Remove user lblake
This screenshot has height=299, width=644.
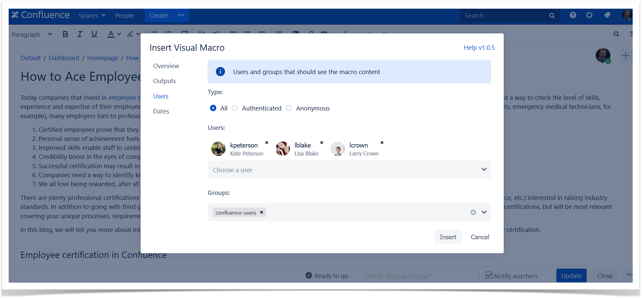322,142
